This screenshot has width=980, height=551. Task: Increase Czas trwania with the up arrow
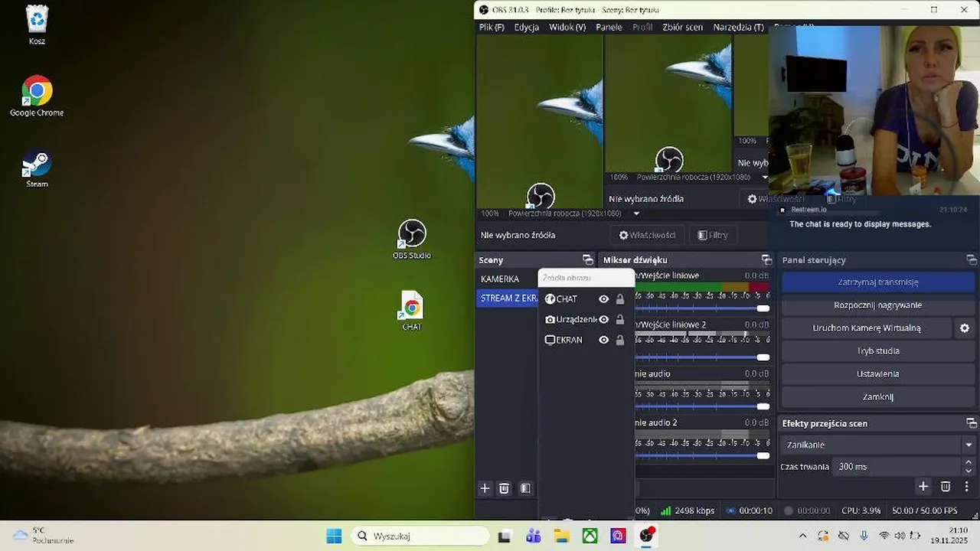point(969,462)
